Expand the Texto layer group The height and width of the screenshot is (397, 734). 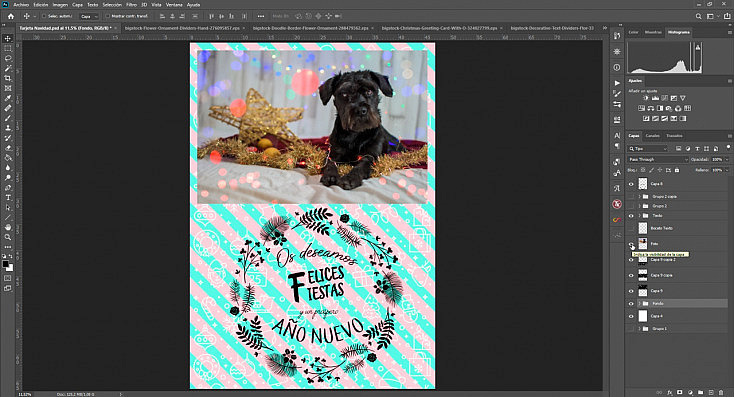point(639,216)
